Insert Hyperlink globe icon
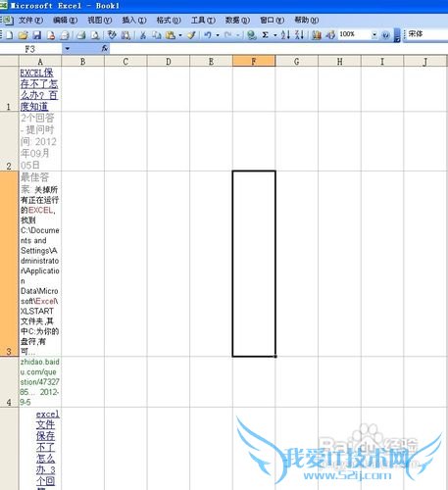 [252, 34]
